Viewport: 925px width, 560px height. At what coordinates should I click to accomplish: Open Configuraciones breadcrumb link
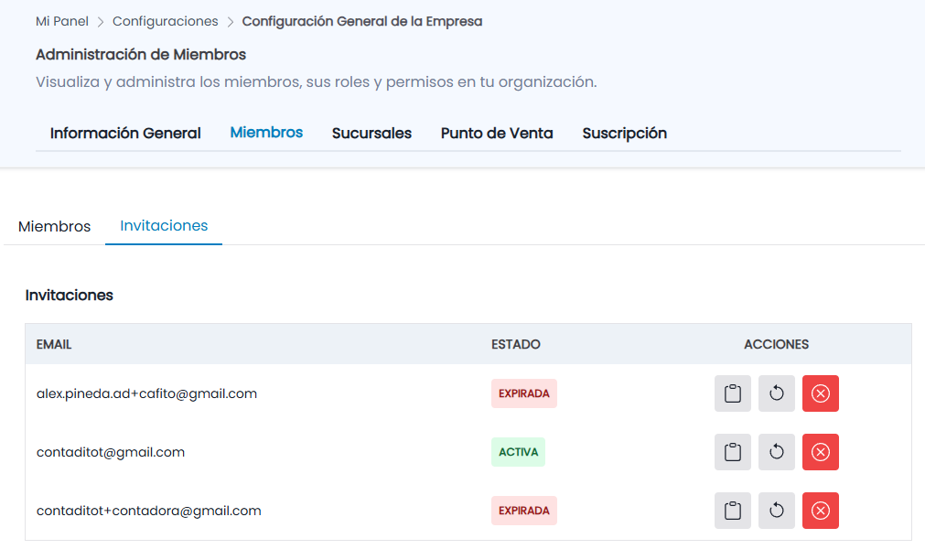166,21
